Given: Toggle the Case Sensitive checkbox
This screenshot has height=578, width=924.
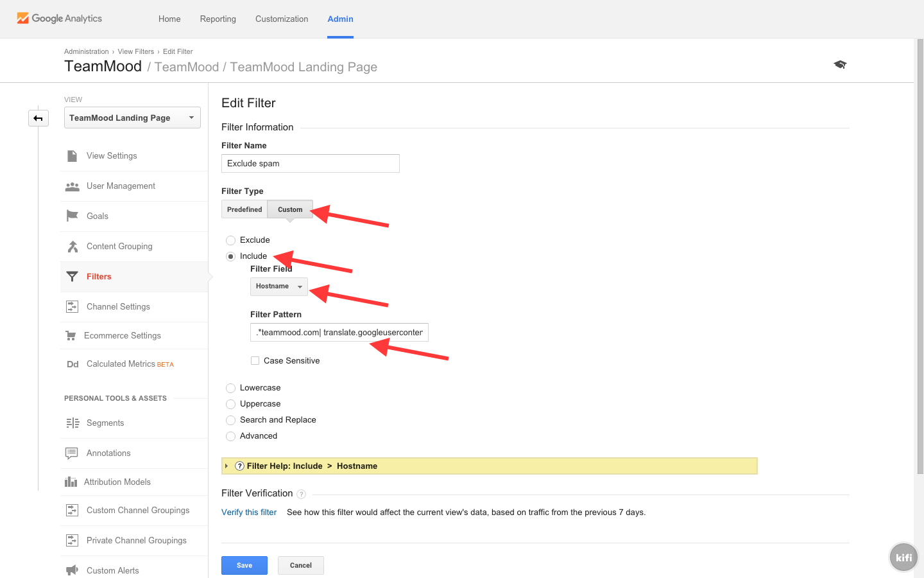Looking at the screenshot, I should (x=255, y=361).
